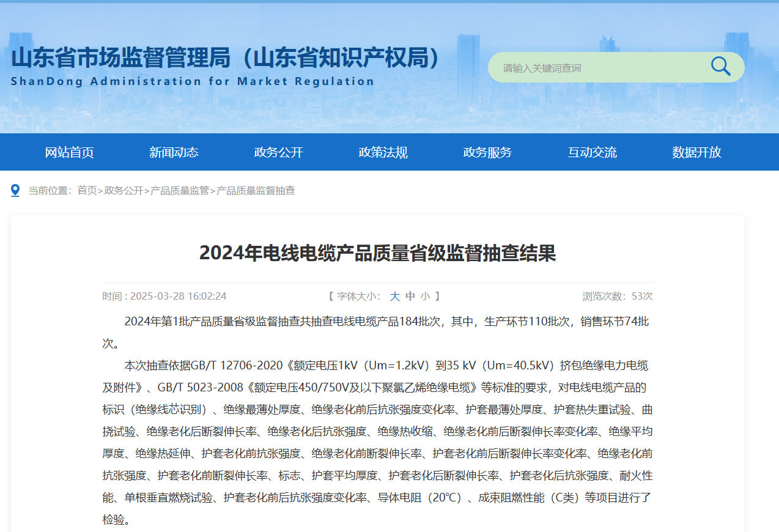Click the 政务公开 breadcrumb link

click(124, 191)
